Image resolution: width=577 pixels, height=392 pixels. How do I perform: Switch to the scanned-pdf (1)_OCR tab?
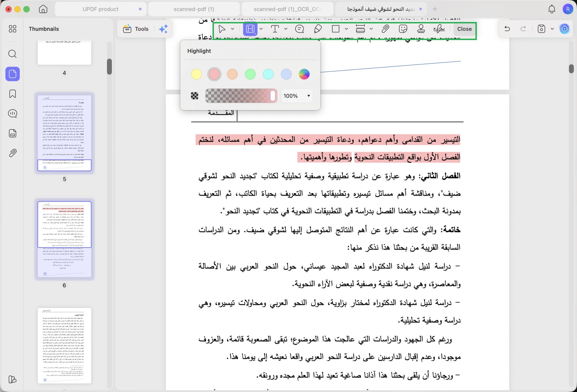click(287, 9)
